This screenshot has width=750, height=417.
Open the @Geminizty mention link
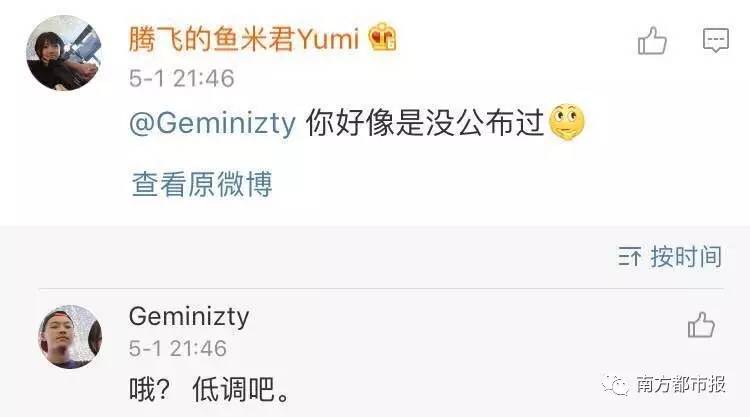pos(212,123)
